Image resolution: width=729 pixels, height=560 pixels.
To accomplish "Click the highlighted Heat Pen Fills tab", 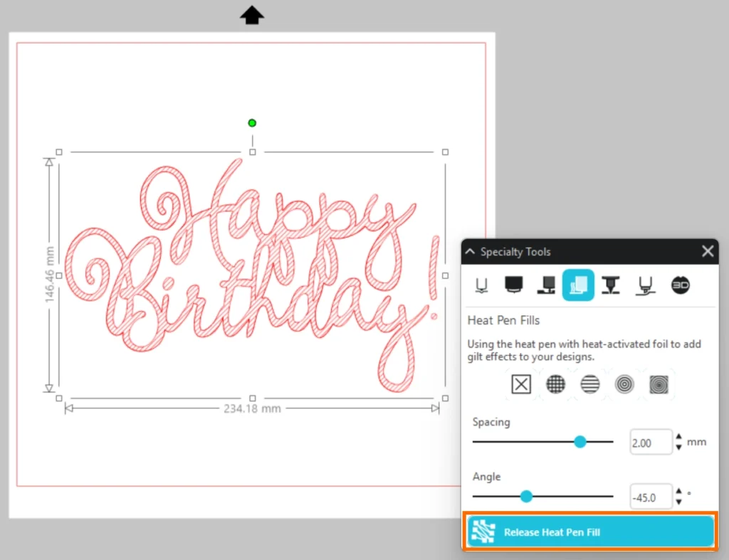I will (578, 285).
